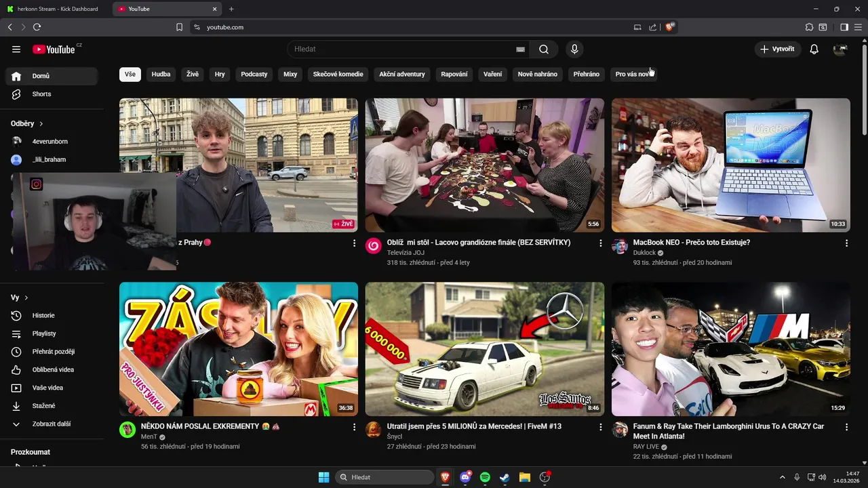
Task: Bookmark this page with the bookmark icon
Action: tap(179, 27)
